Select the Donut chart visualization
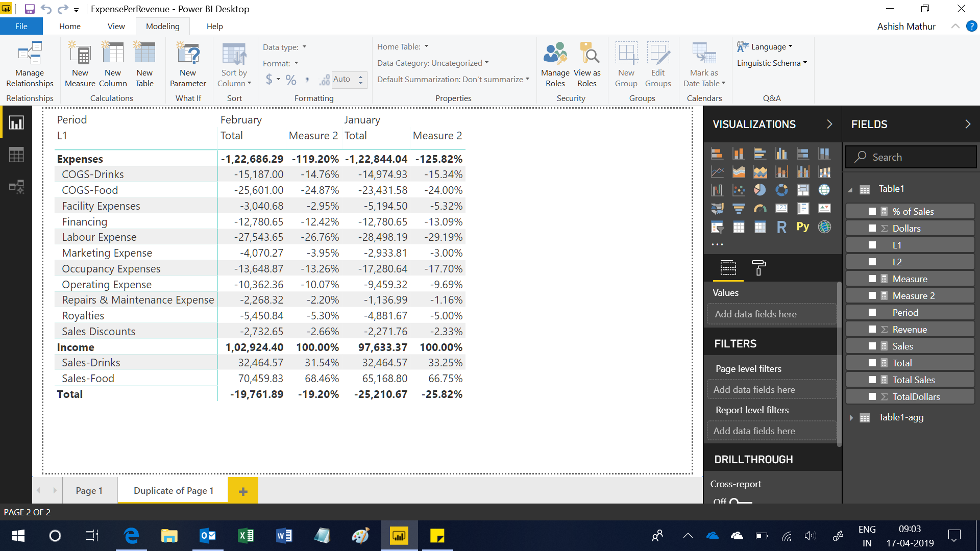The height and width of the screenshot is (551, 980). click(x=781, y=190)
